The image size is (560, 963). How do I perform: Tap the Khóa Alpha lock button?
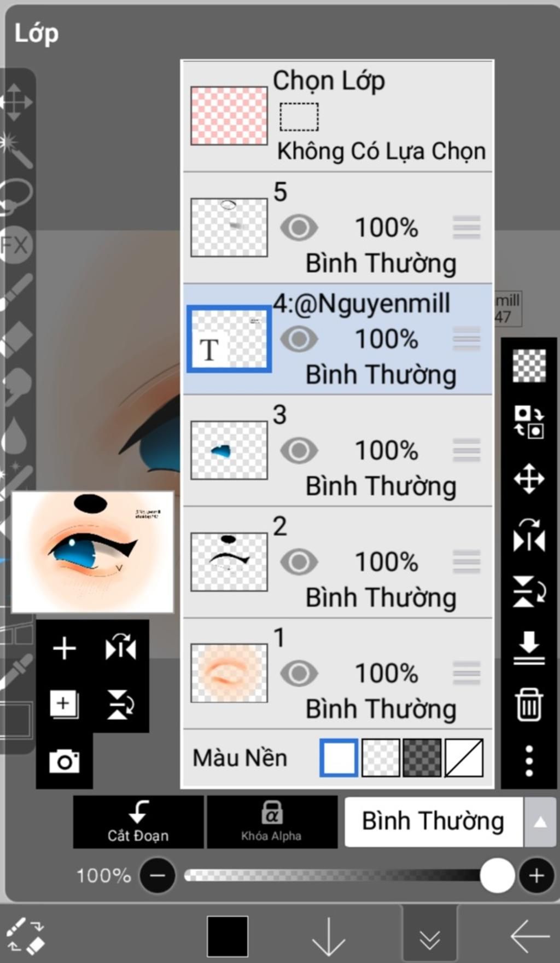click(272, 822)
